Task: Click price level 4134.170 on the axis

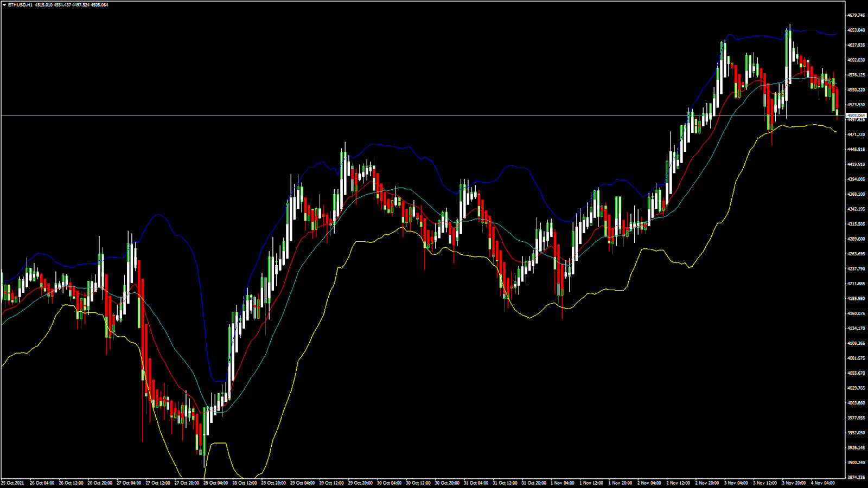Action: [856, 329]
